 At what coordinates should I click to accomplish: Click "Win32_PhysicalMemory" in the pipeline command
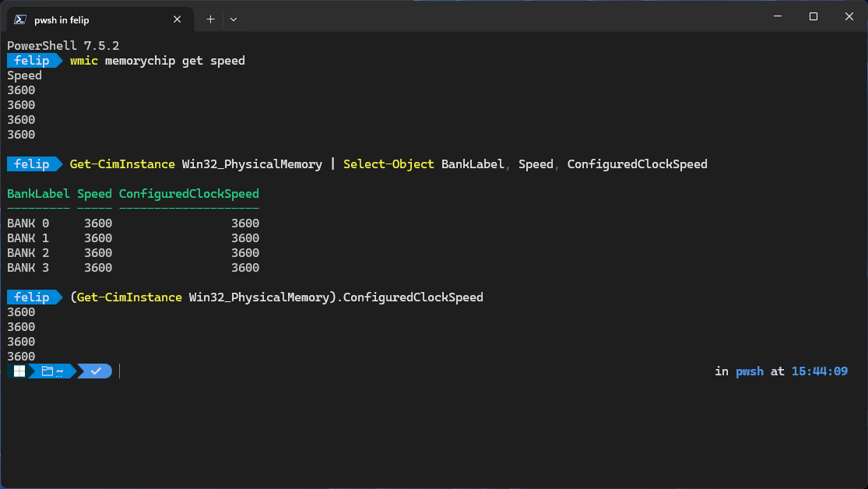click(x=252, y=164)
